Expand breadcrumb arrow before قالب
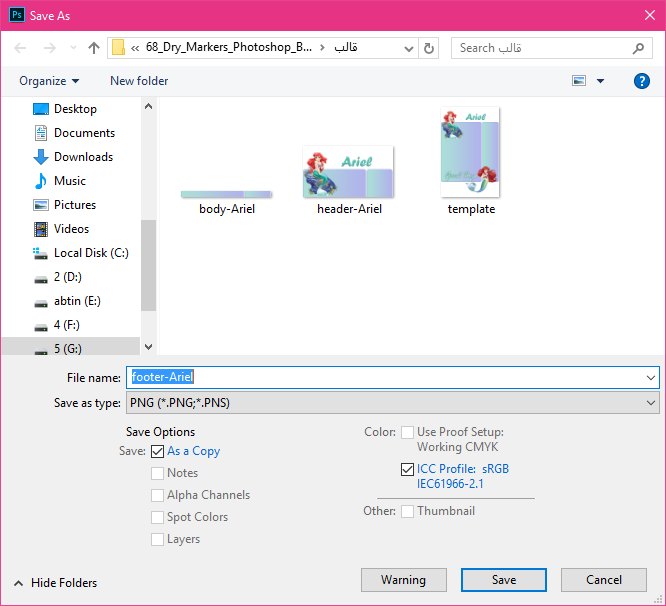666x606 pixels. (x=322, y=48)
